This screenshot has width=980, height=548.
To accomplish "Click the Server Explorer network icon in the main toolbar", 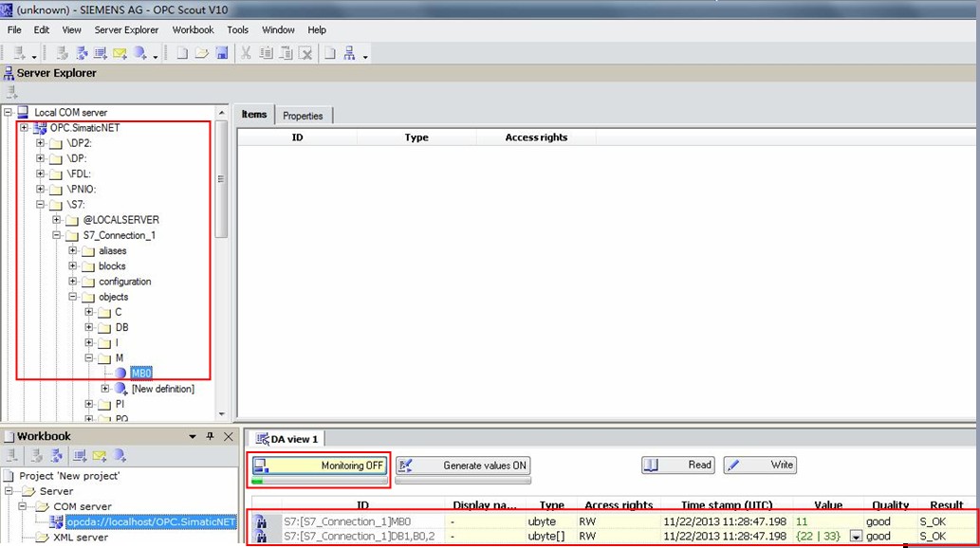I will 349,53.
